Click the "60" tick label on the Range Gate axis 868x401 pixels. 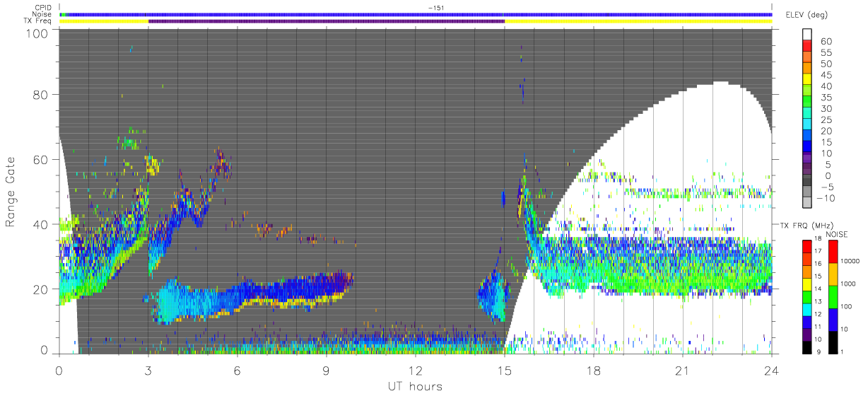coord(40,159)
